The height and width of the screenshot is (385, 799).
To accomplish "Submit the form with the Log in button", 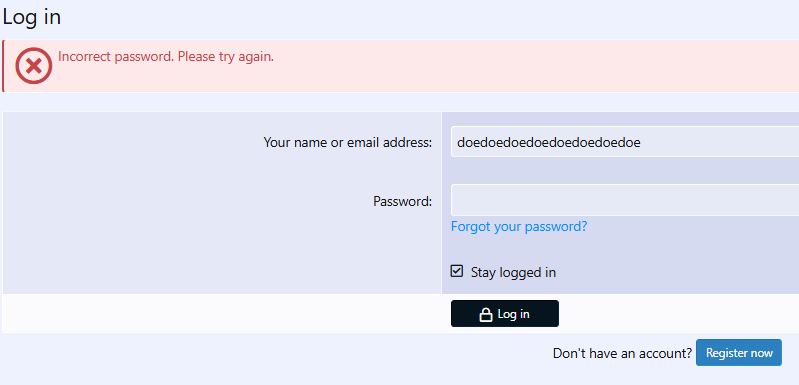I will pos(504,314).
